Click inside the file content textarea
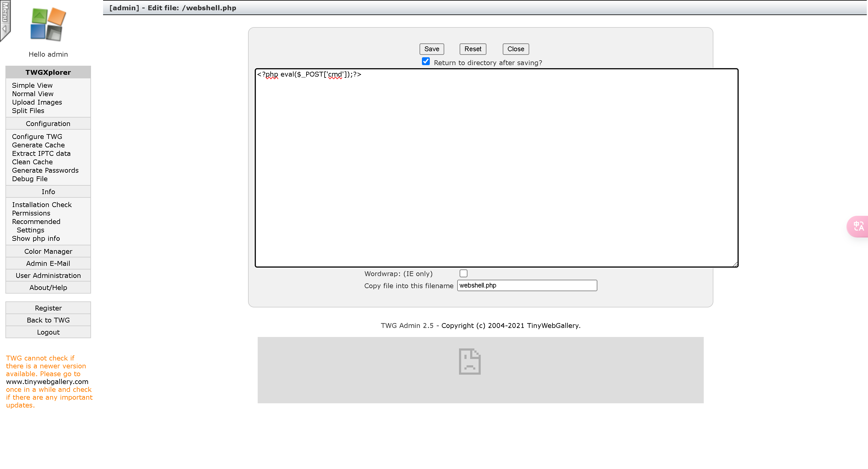 pos(496,168)
